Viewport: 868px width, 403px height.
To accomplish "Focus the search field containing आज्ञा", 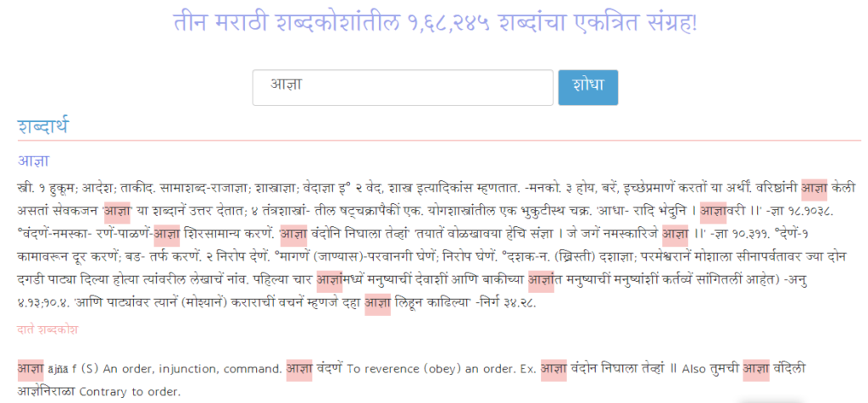I will pos(403,87).
